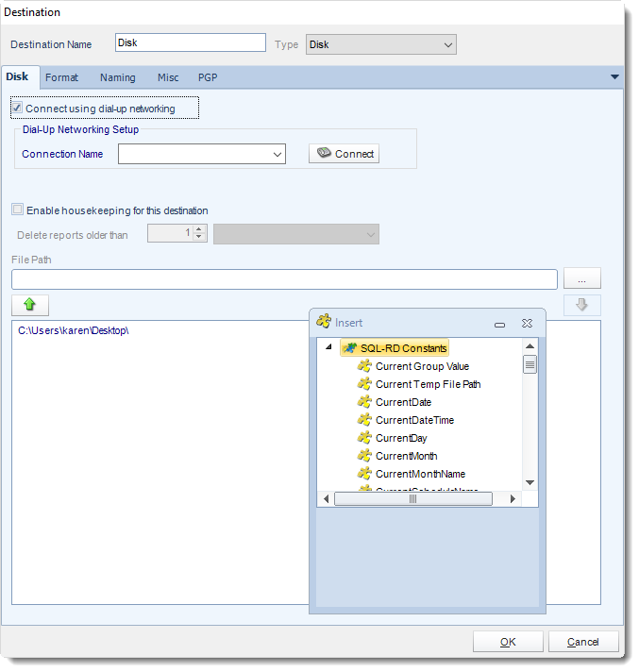Click the file path browse button
This screenshot has width=639, height=672.
coord(582,278)
